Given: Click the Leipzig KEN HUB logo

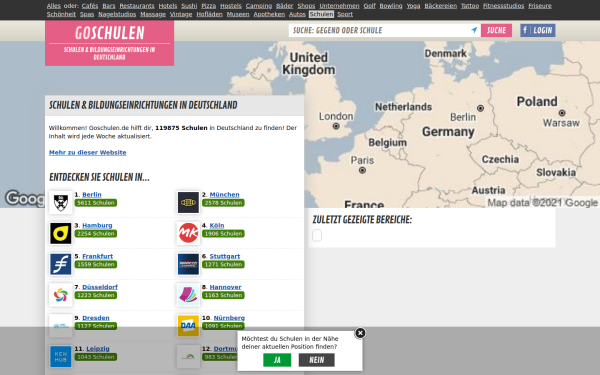Looking at the screenshot, I should click(60, 357).
